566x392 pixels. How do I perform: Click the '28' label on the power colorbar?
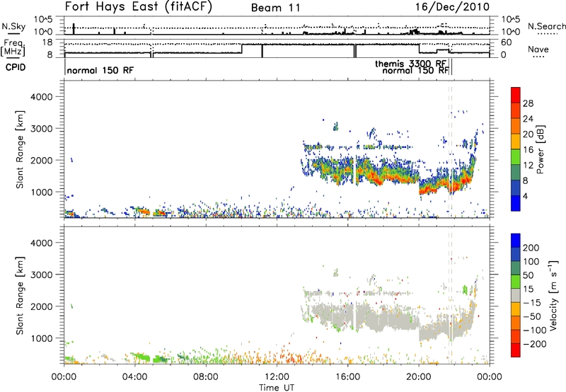coord(528,103)
